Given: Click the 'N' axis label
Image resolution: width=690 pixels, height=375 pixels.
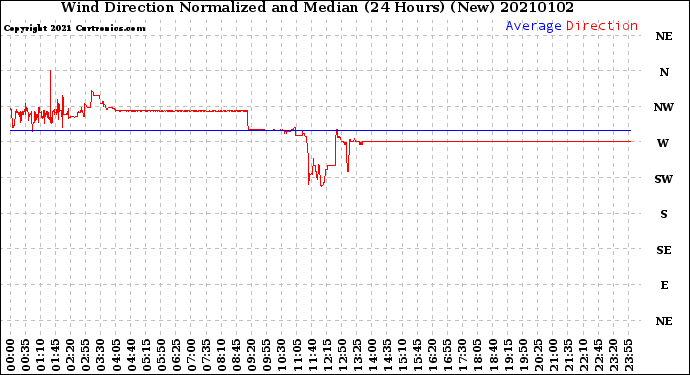Looking at the screenshot, I should (x=664, y=72).
